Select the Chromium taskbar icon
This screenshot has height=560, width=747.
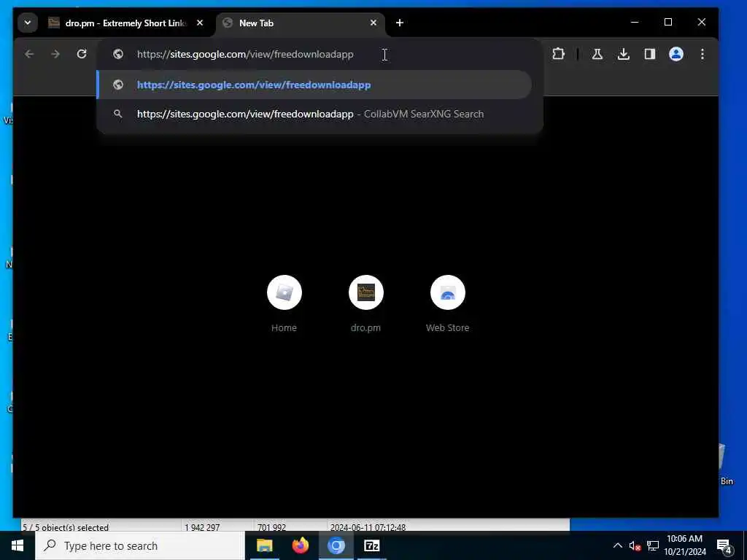click(336, 545)
